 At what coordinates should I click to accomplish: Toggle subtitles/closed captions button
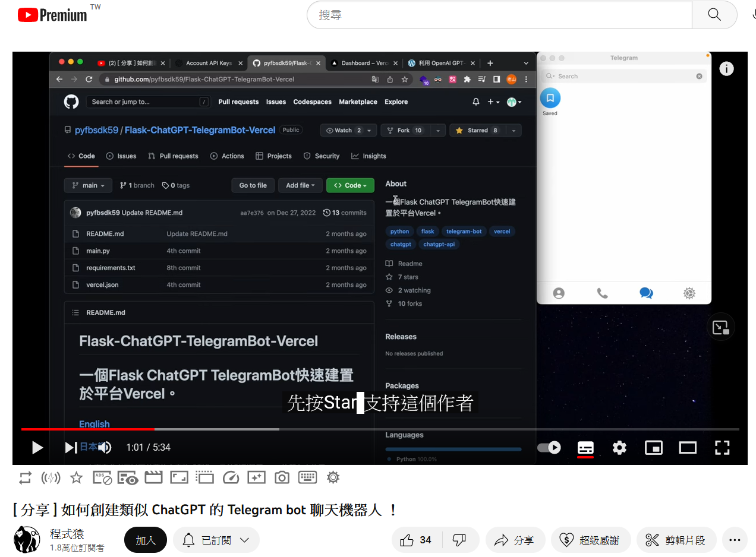coord(585,448)
